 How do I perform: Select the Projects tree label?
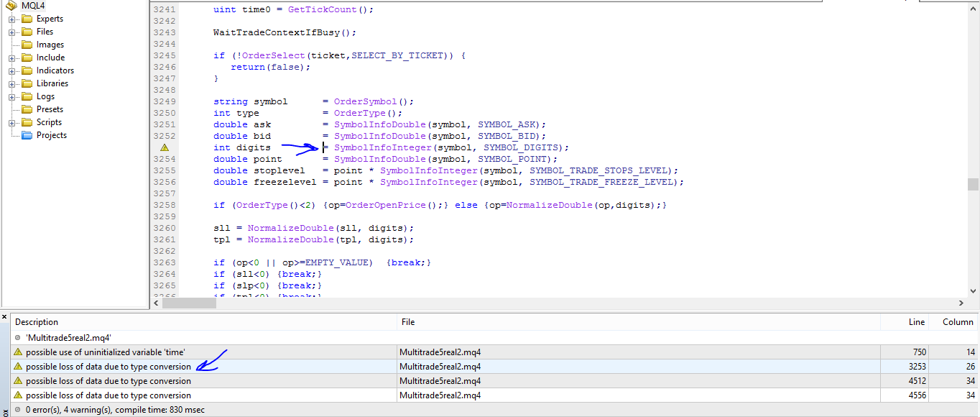pyautogui.click(x=52, y=135)
